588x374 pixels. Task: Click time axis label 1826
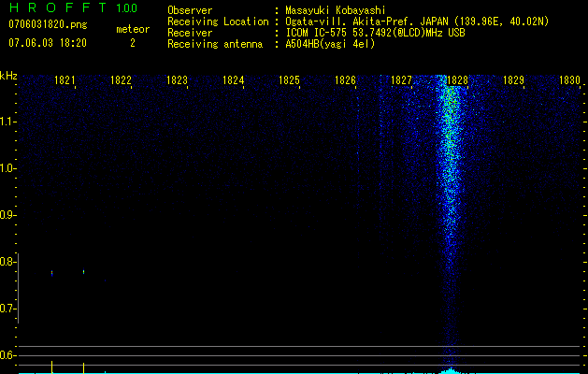click(x=345, y=80)
